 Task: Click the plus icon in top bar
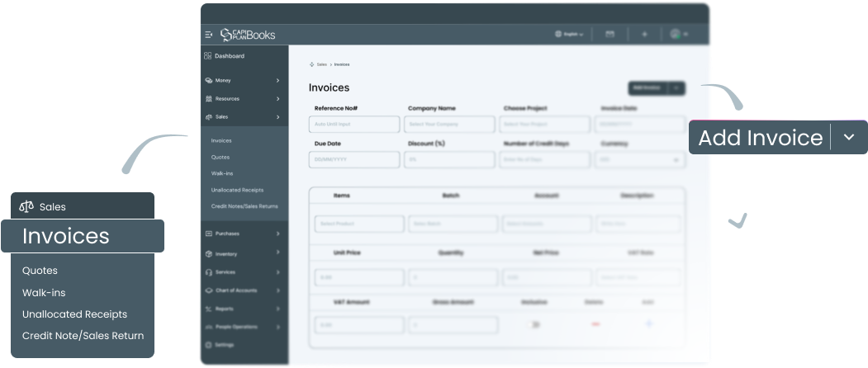644,35
